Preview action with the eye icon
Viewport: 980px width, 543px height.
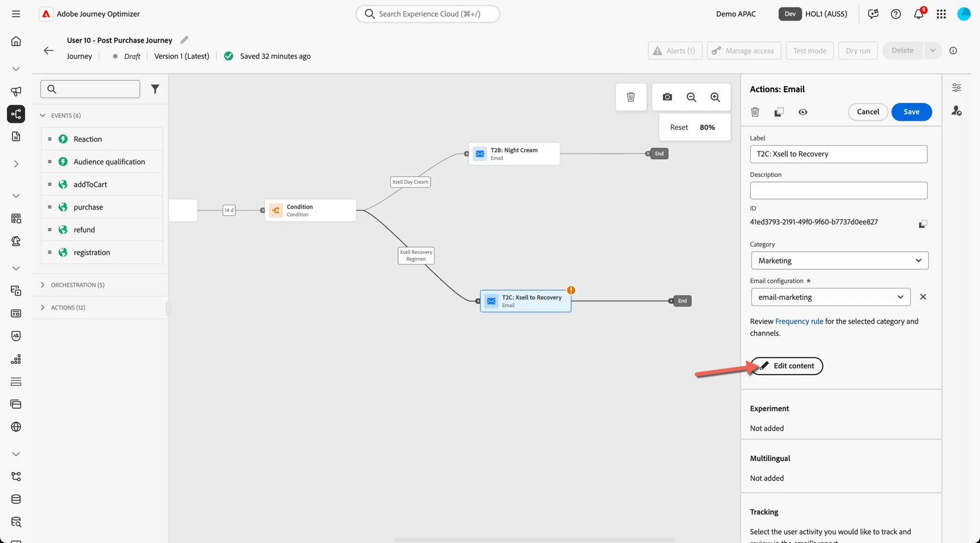[803, 112]
